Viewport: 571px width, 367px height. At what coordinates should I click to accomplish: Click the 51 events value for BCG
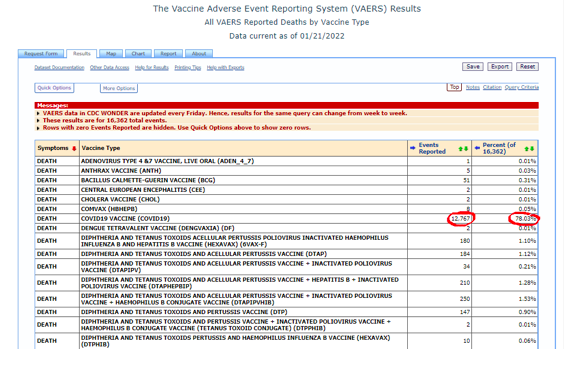click(466, 180)
